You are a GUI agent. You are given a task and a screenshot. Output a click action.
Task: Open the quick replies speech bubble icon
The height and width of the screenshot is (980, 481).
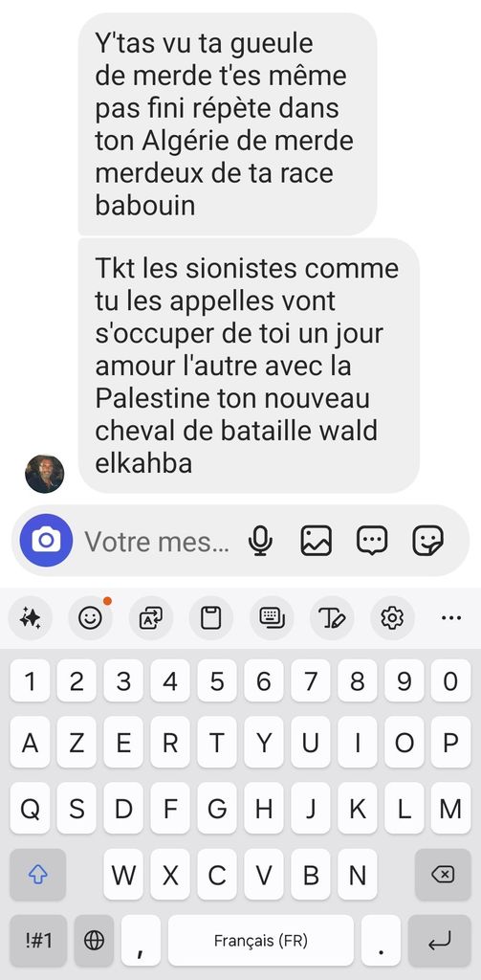pyautogui.click(x=372, y=541)
